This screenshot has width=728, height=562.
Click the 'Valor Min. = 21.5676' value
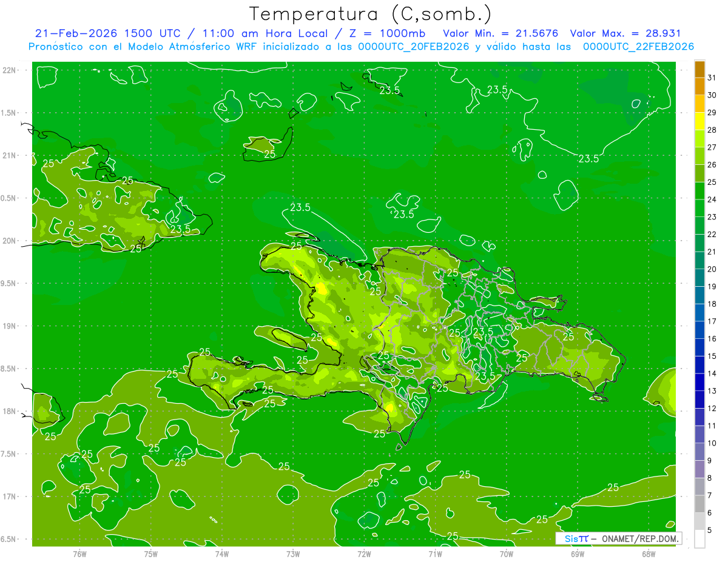pyautogui.click(x=500, y=33)
